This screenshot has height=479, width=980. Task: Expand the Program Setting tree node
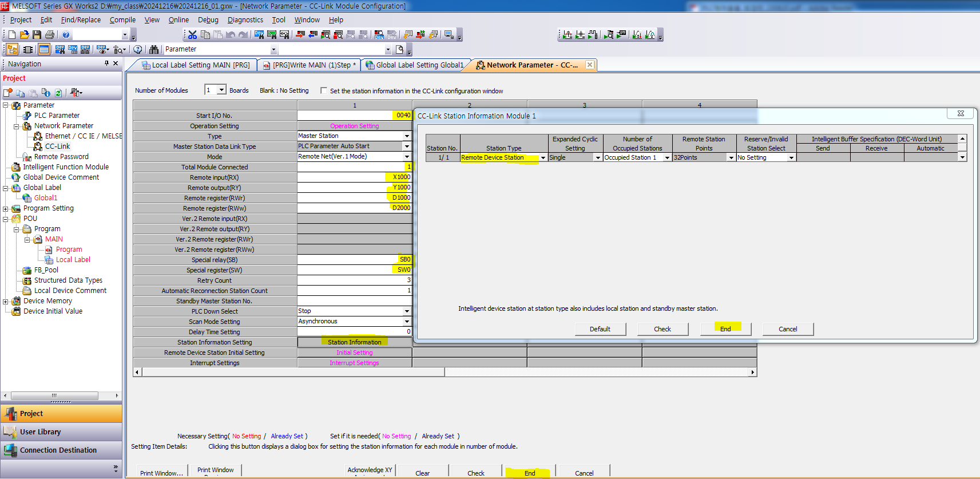[x=6, y=208]
